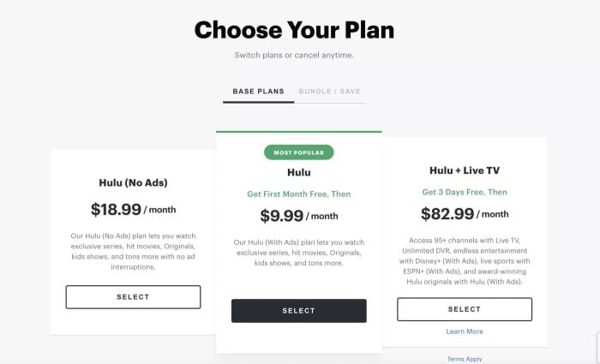Open the Learn More link
Viewport: 600px width, 364px height.
pos(465,331)
